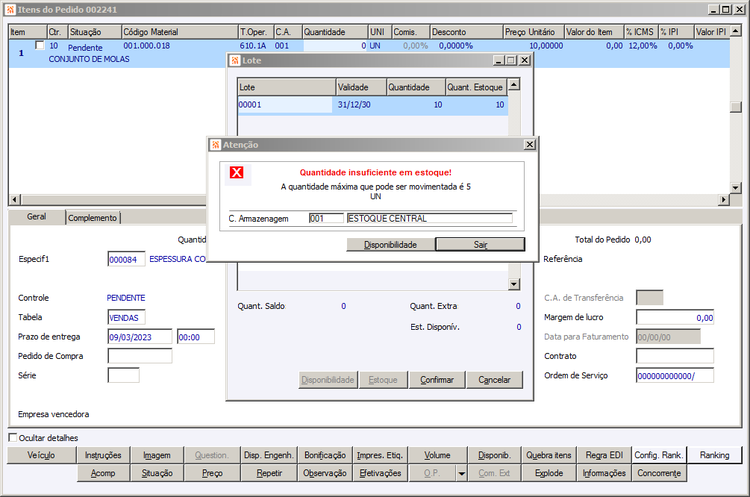Click the app icon in Itens do Pedido title bar
Screen dimensions: 750x497
(10, 10)
